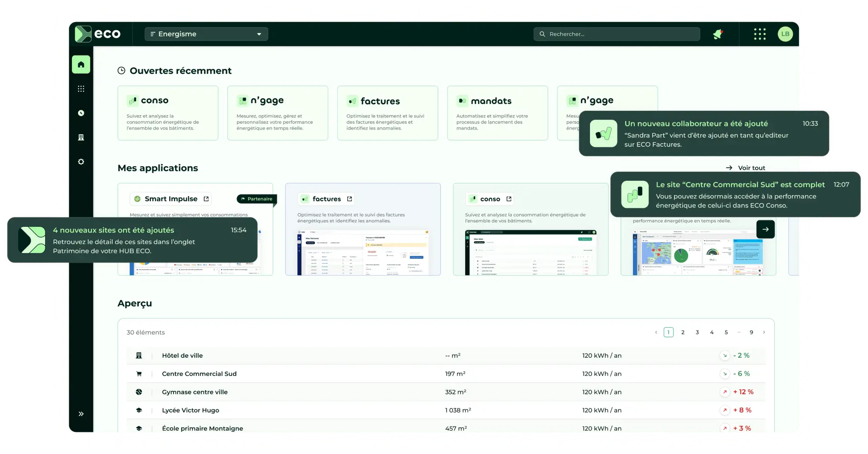Open the factures application preview image
Screen dimensions: 868x454
(363, 252)
